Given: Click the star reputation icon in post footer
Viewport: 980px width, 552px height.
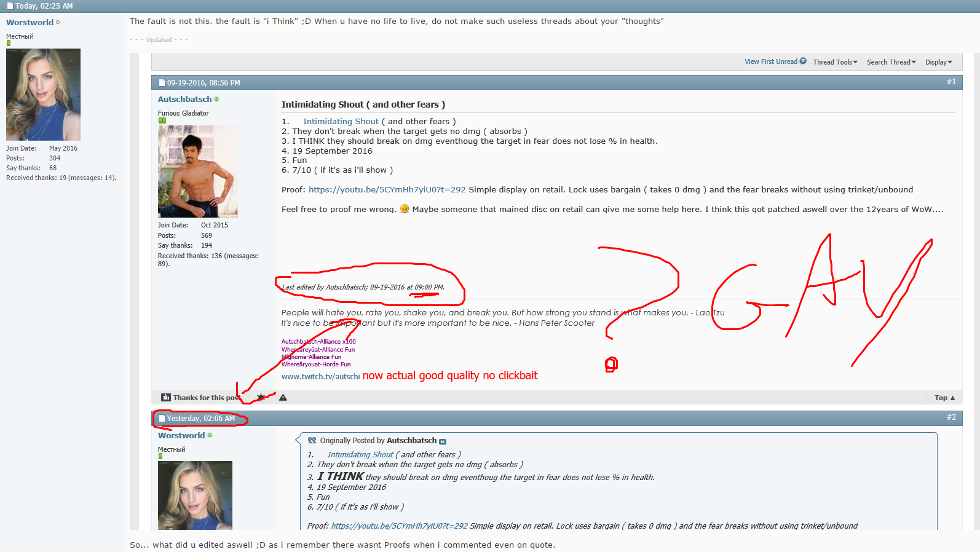Looking at the screenshot, I should click(x=261, y=398).
